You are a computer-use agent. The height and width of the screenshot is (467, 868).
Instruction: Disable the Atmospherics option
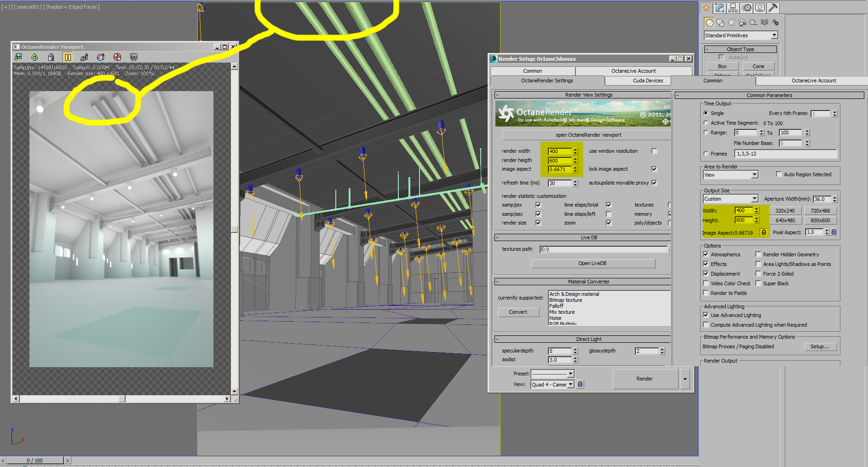[706, 254]
